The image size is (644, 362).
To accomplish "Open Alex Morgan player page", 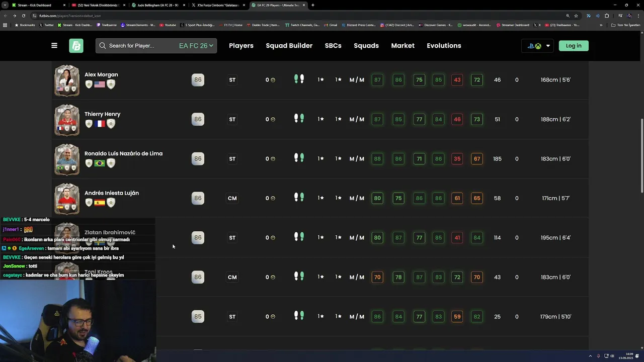I will pos(101,74).
